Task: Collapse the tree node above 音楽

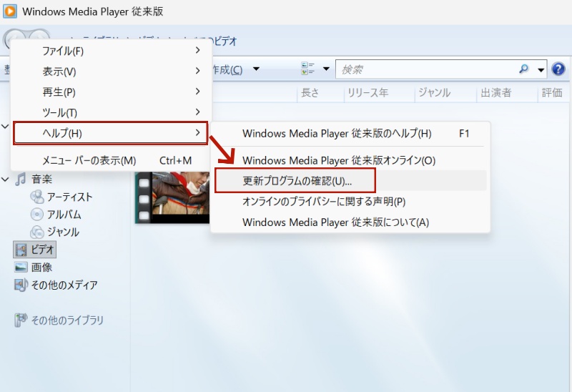Action: click(x=5, y=127)
